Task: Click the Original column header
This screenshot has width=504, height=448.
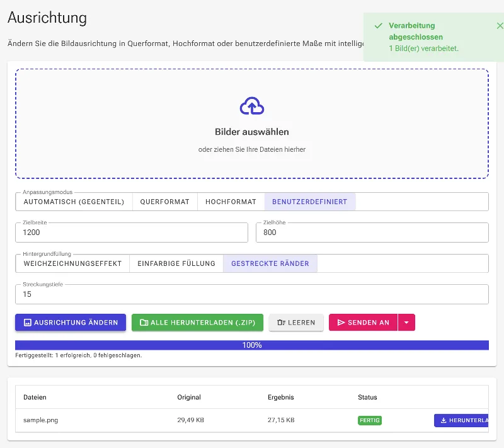Action: tap(189, 397)
